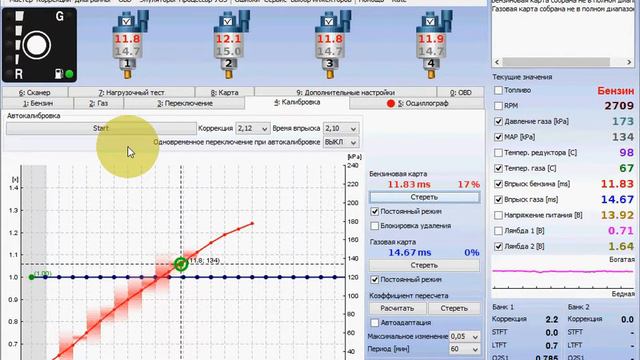Screen dimensions: 640x360
Task: Uncheck Лямбда 2 [В] checkbox
Action: (498, 247)
